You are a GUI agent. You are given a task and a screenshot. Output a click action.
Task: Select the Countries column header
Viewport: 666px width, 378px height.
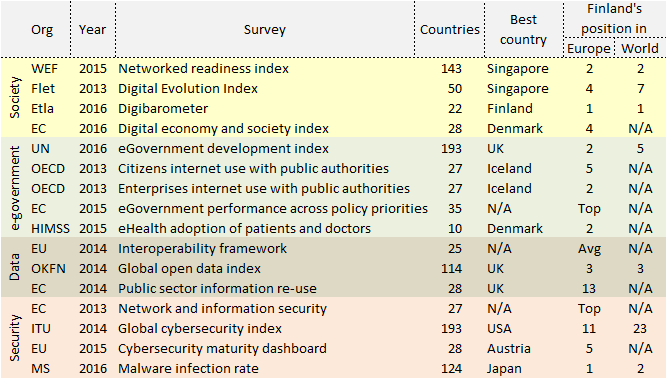pos(450,30)
